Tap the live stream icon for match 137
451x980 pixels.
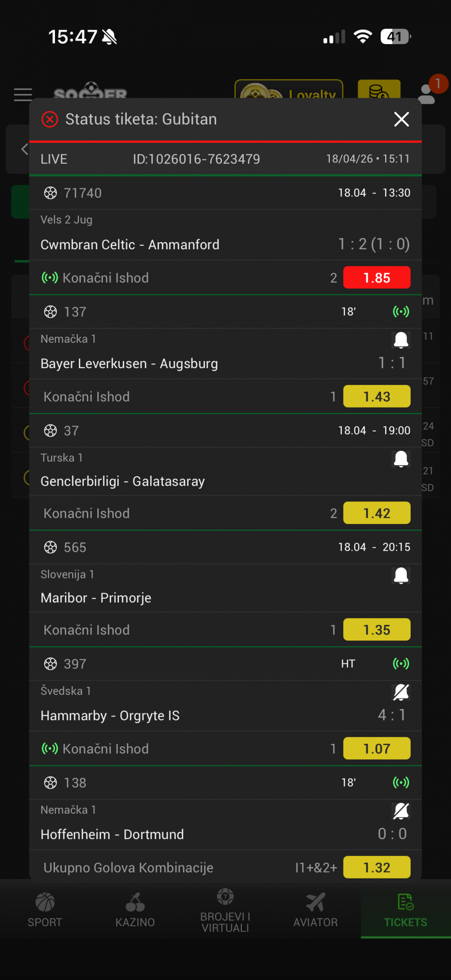coord(401,311)
